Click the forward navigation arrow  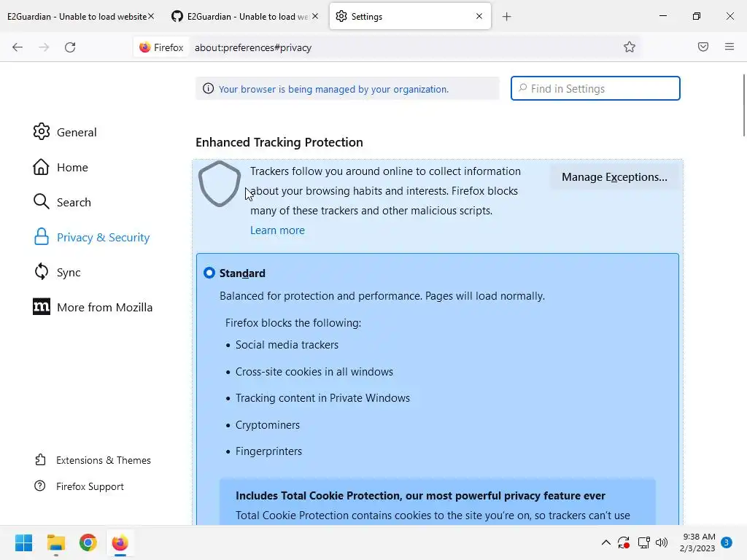(44, 47)
